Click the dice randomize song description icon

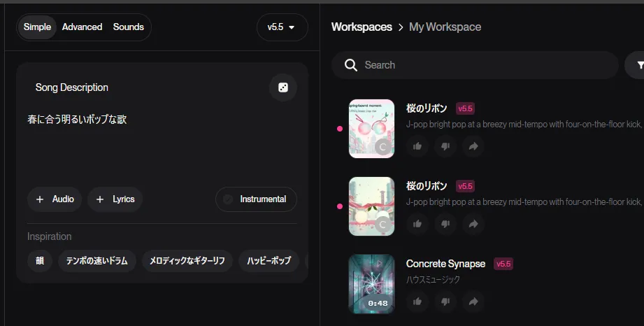click(283, 87)
